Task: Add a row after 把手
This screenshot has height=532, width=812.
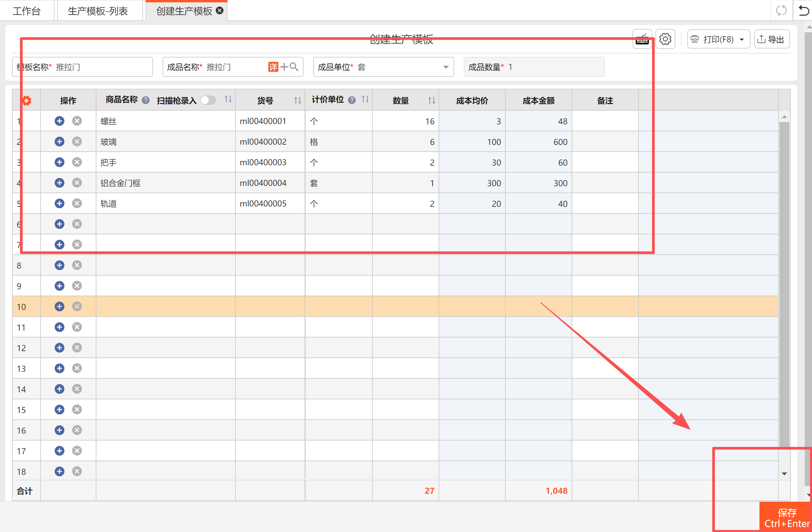Action: [x=60, y=163]
